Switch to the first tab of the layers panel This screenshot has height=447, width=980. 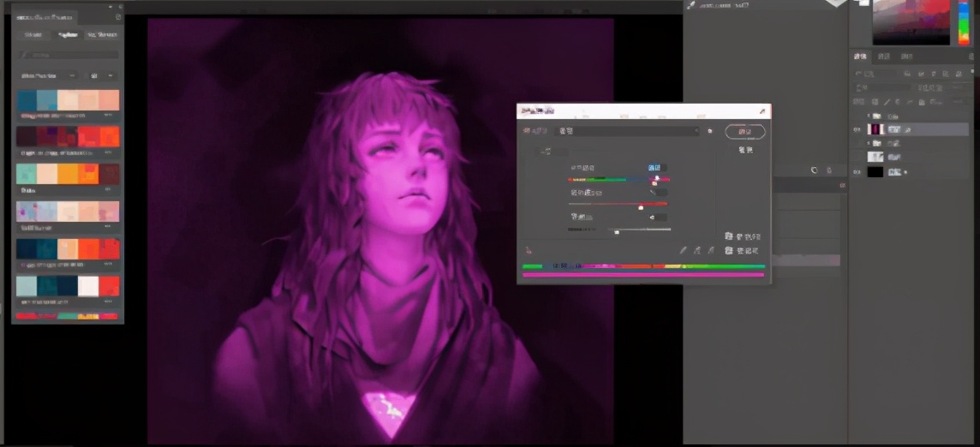coord(861,57)
